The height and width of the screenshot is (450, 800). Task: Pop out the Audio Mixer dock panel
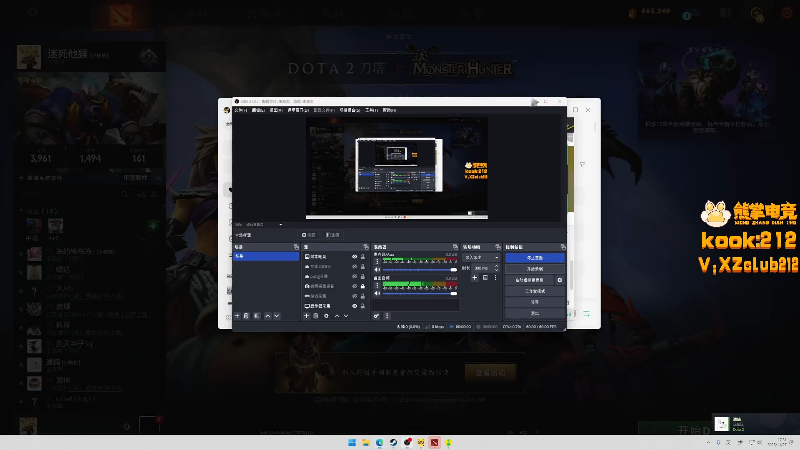pos(456,247)
